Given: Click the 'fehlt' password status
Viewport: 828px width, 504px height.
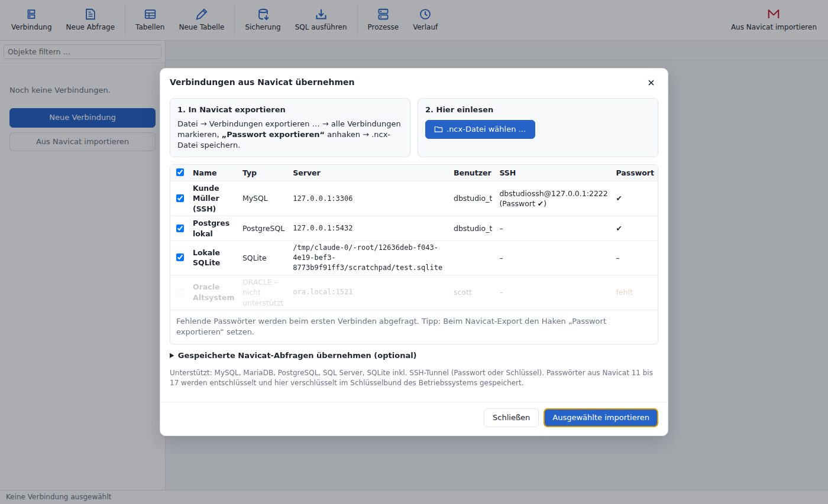Looking at the screenshot, I should (x=624, y=292).
